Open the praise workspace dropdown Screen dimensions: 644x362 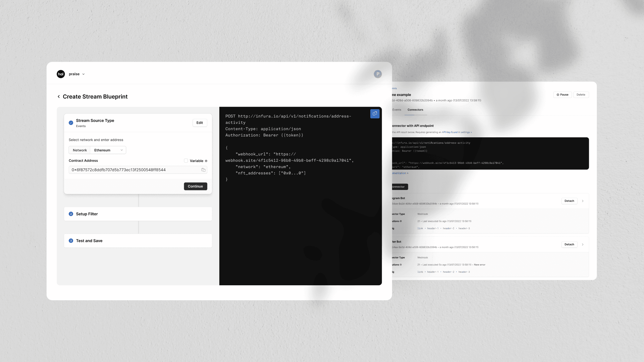coord(77,74)
